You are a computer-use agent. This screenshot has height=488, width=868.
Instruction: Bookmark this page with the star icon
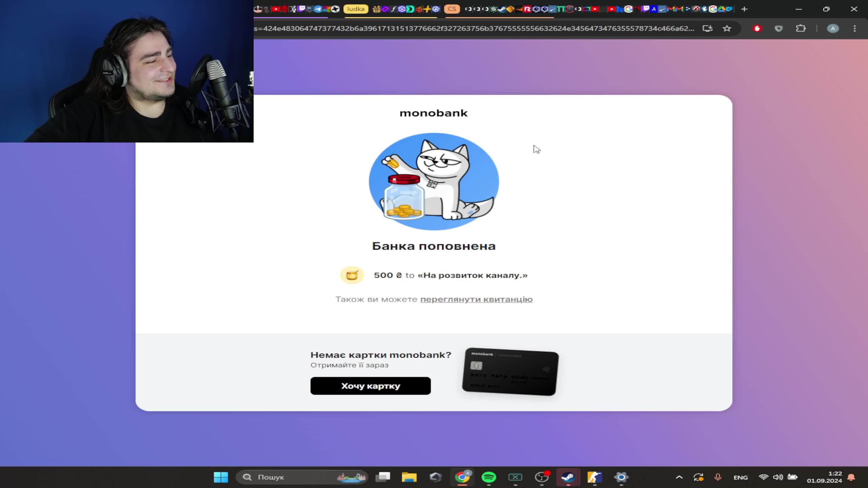point(727,28)
